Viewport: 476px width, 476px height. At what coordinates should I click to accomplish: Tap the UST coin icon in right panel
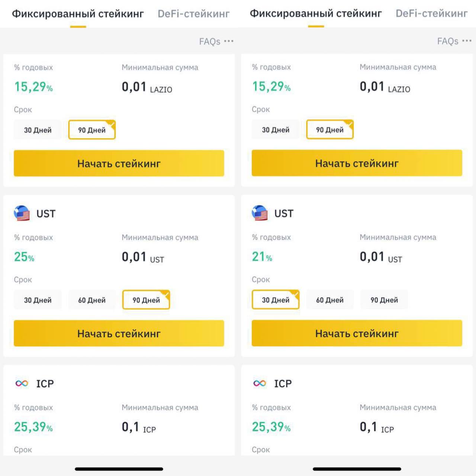[x=260, y=213]
